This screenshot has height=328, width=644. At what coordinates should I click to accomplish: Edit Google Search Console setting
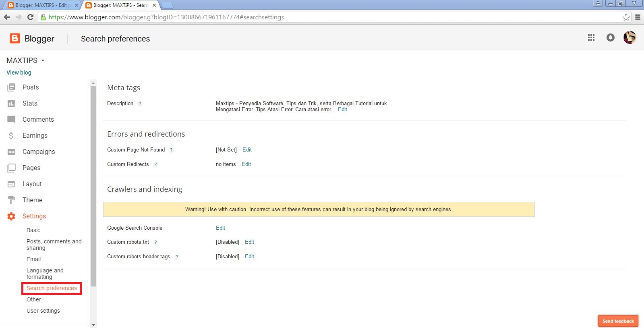click(x=220, y=228)
